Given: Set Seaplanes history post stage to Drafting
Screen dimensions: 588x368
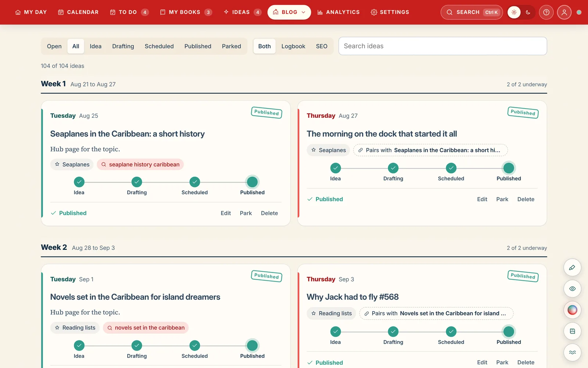Looking at the screenshot, I should pos(137,186).
